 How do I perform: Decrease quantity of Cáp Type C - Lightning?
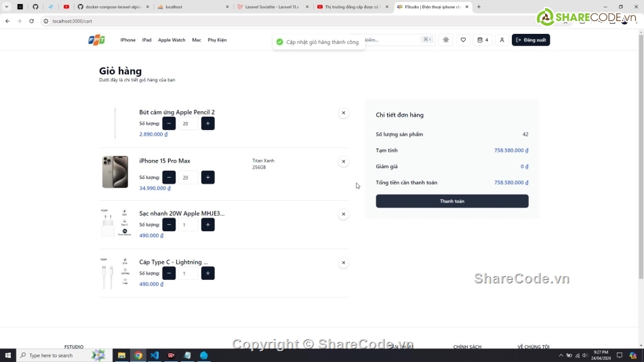click(169, 273)
